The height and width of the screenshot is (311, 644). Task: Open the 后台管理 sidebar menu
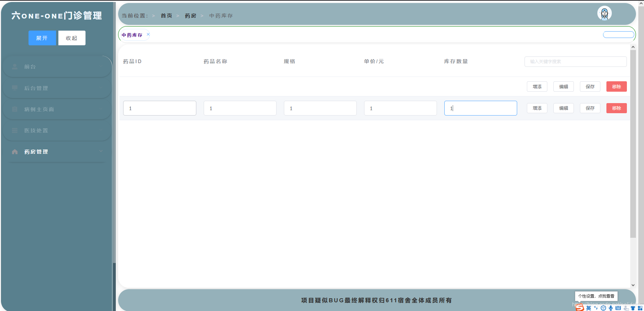pos(57,88)
